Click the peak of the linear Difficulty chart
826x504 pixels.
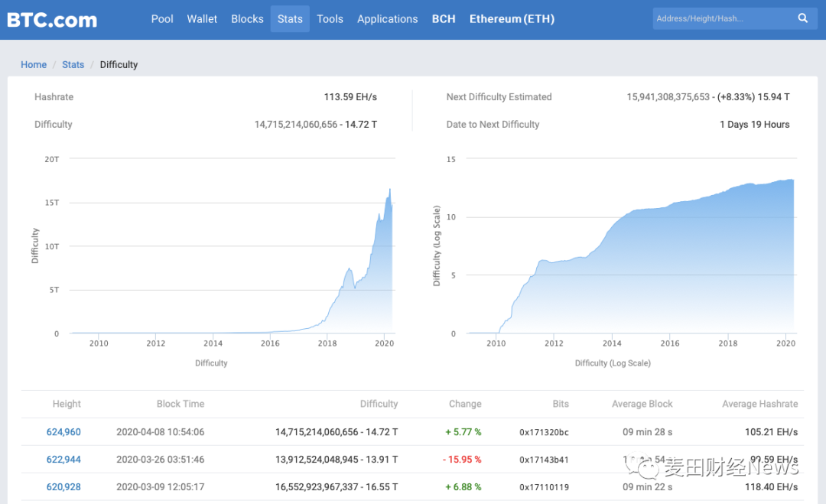click(x=390, y=190)
